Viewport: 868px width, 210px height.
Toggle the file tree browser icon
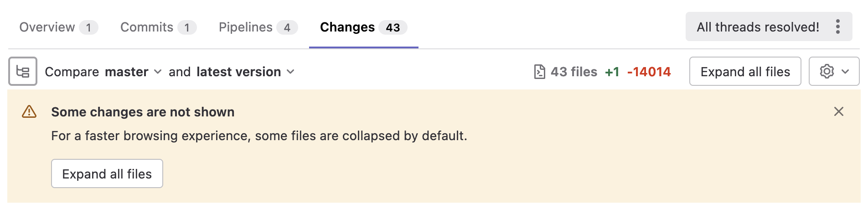coord(23,72)
